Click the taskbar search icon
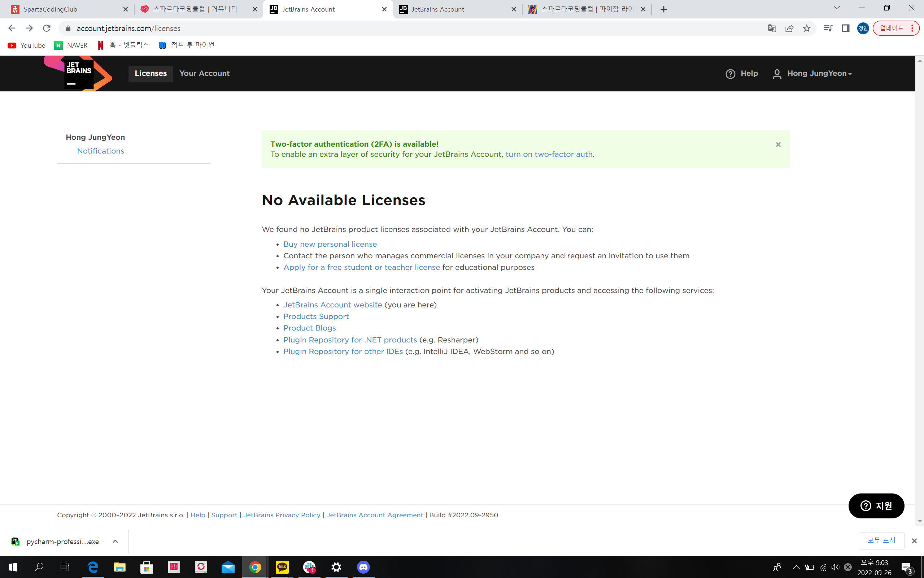This screenshot has width=924, height=578. (39, 567)
